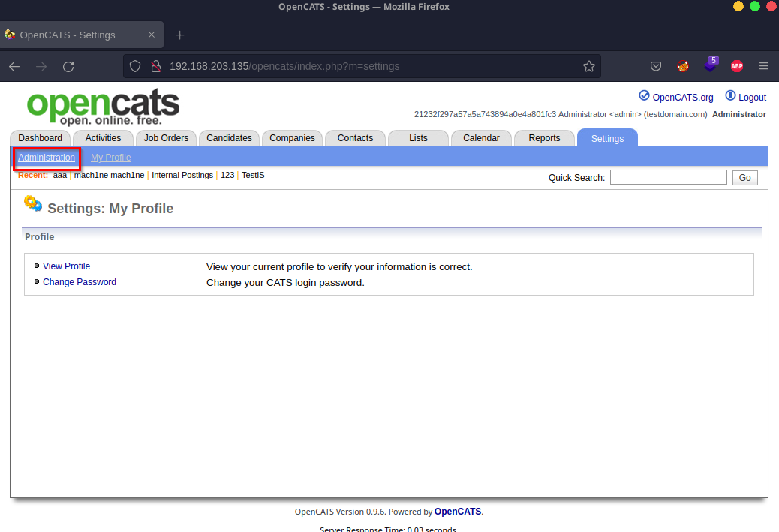Open the Reports tab
779x532 pixels.
(x=545, y=138)
